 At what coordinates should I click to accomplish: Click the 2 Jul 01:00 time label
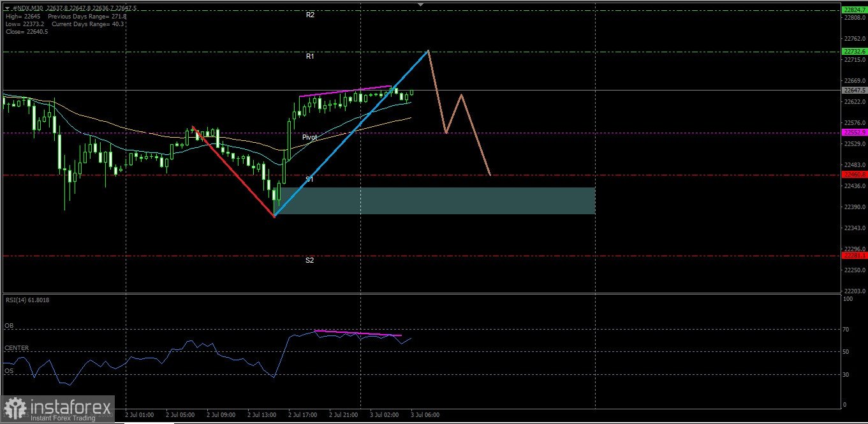(140, 414)
